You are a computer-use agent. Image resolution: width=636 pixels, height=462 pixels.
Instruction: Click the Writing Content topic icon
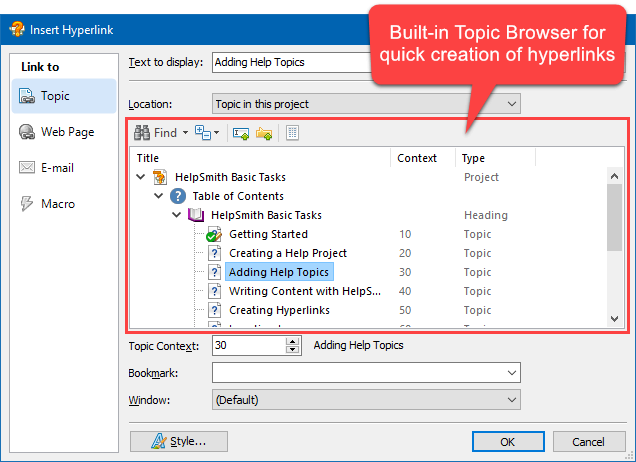pos(214,291)
